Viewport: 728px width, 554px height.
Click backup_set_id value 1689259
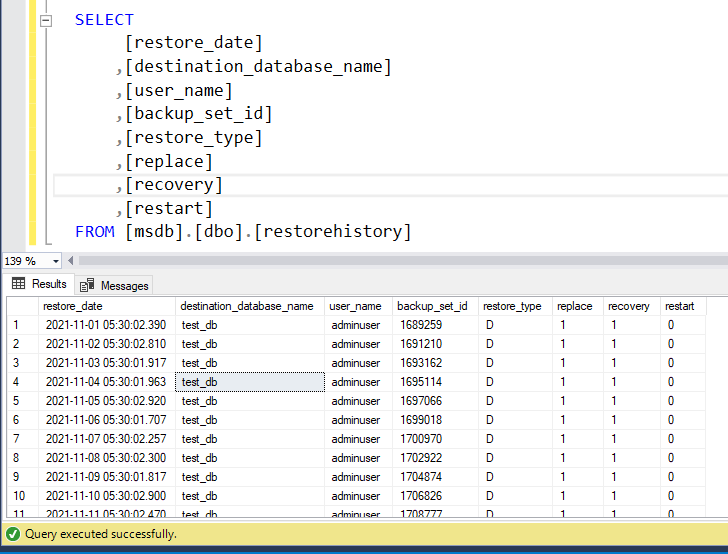pyautogui.click(x=435, y=325)
